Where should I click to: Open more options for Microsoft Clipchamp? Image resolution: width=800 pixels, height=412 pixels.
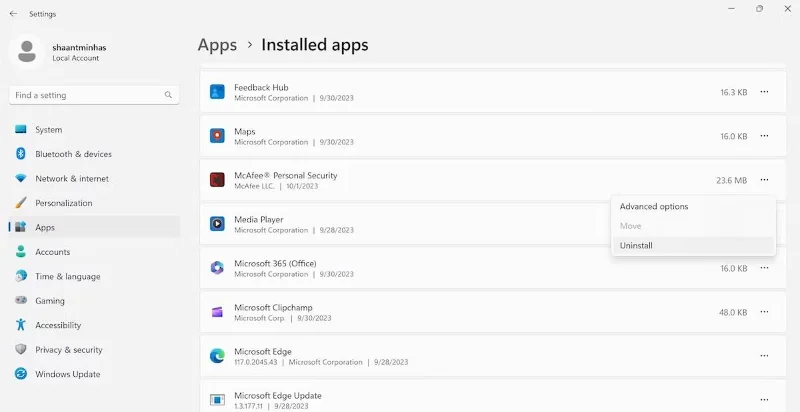[764, 312]
